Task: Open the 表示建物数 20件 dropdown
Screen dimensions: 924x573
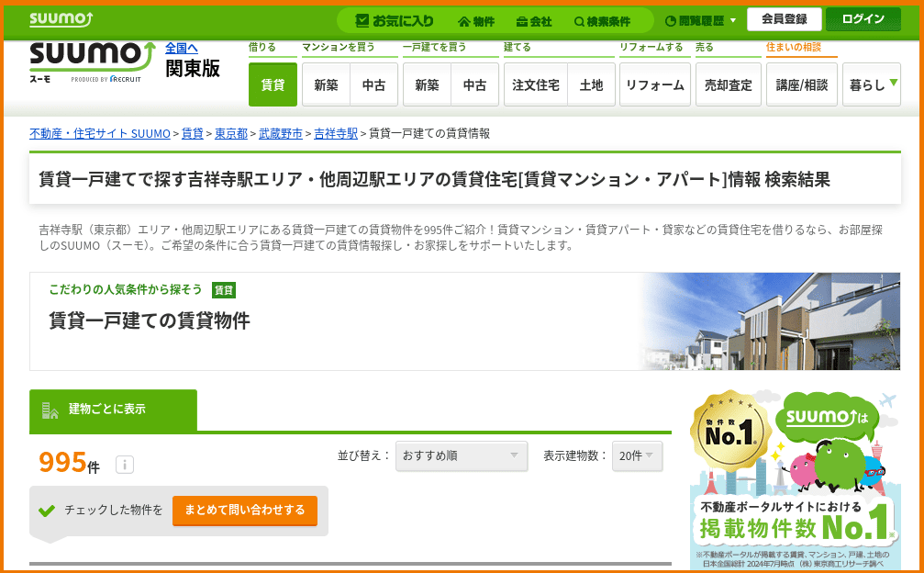Action: 637,455
